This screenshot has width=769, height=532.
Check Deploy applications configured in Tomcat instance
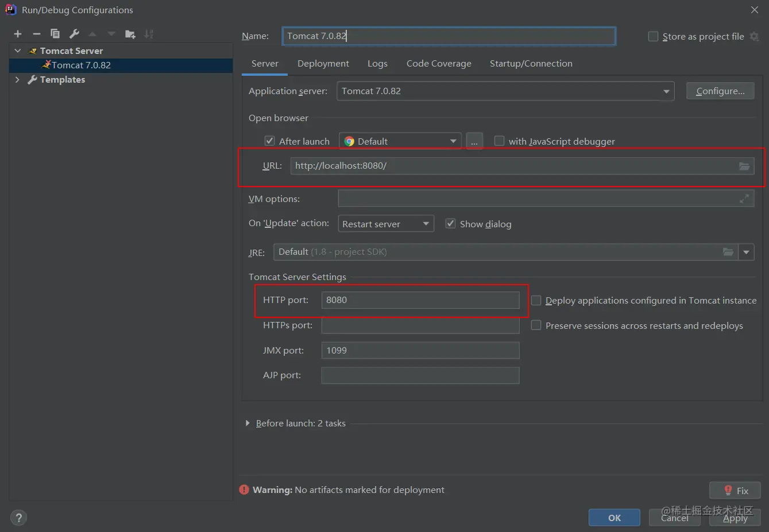point(536,300)
